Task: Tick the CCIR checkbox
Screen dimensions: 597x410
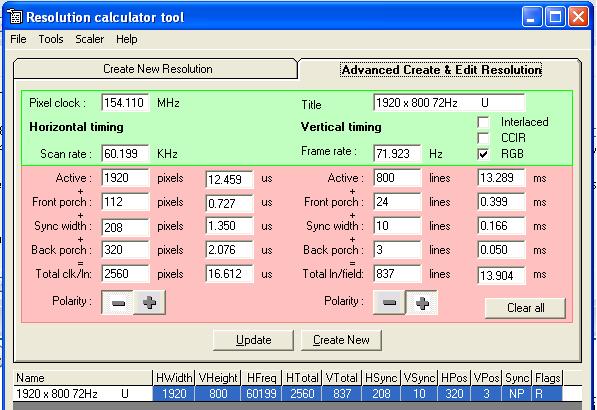Action: pyautogui.click(x=483, y=138)
